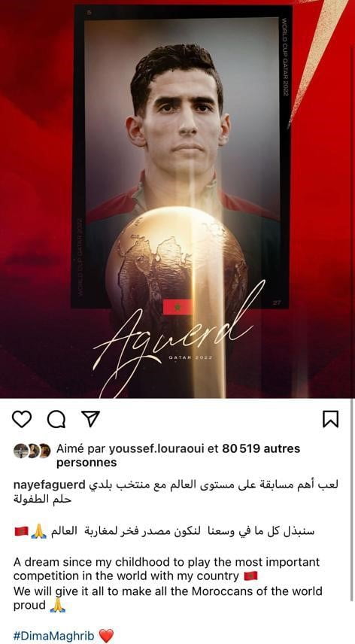The image size is (355, 644).
Task: Click Moroccan flag emoji after 'my country'
Action: pos(250,576)
